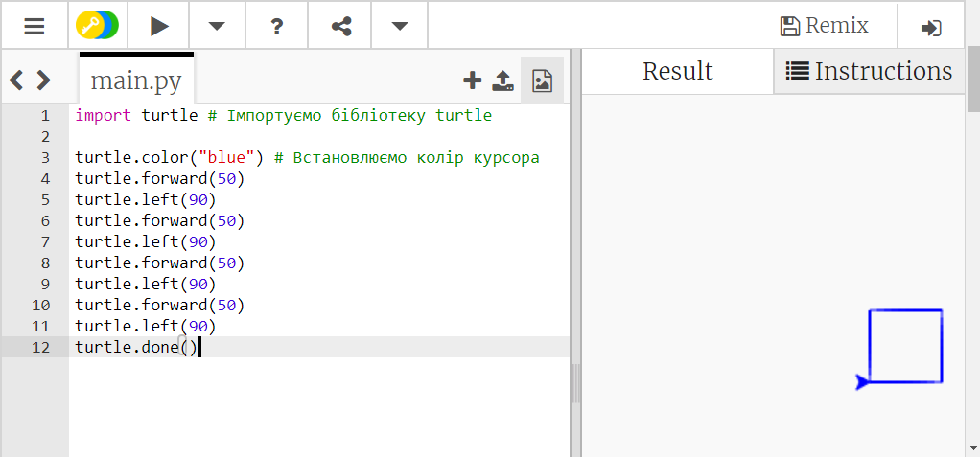Screen dimensions: 980x457
Task: Click turtle.left(90) on line 9
Action: 145,284
